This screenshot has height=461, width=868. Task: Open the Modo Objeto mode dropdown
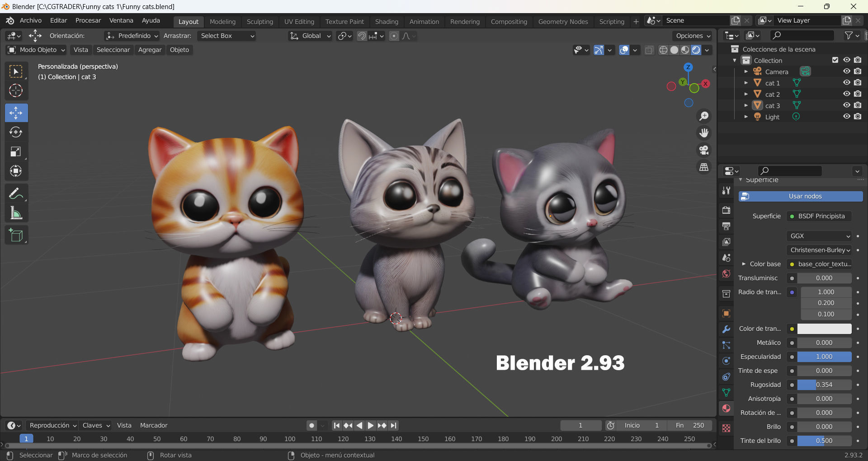coord(36,50)
